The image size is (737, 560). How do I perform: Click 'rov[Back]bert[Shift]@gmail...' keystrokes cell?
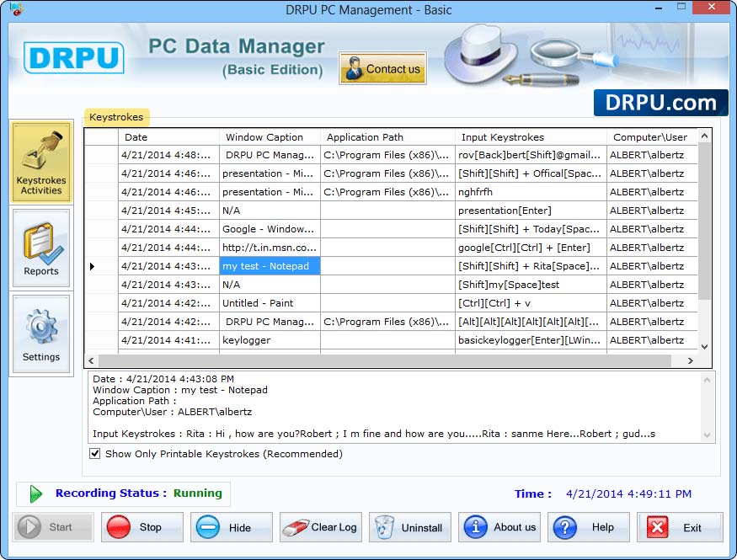(x=531, y=155)
